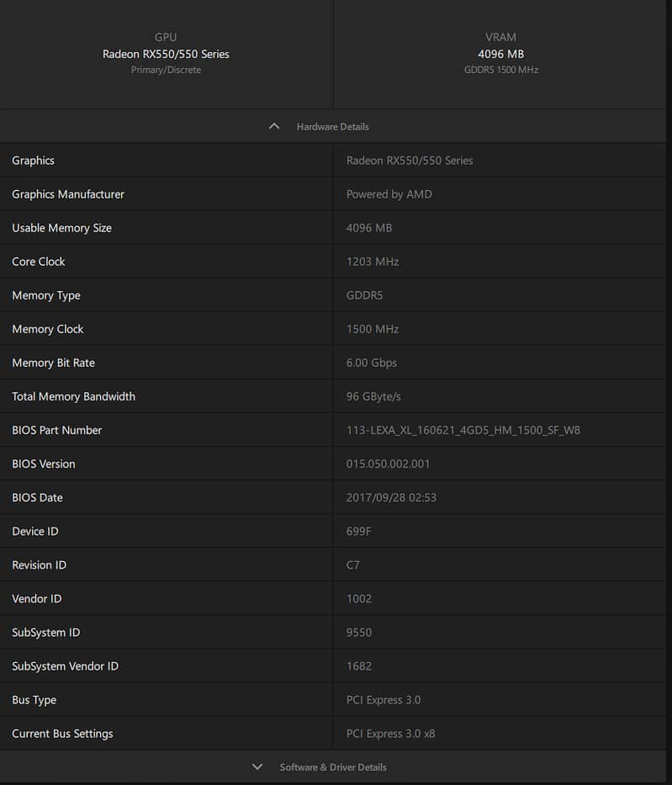This screenshot has height=785, width=672.
Task: Expand the Software & Driver Details chevron
Action: (257, 766)
